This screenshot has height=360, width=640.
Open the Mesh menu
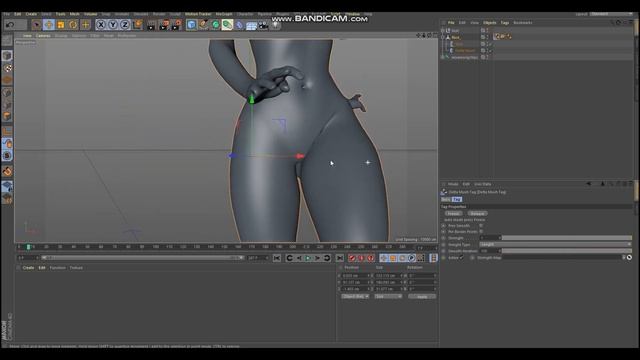tap(75, 14)
